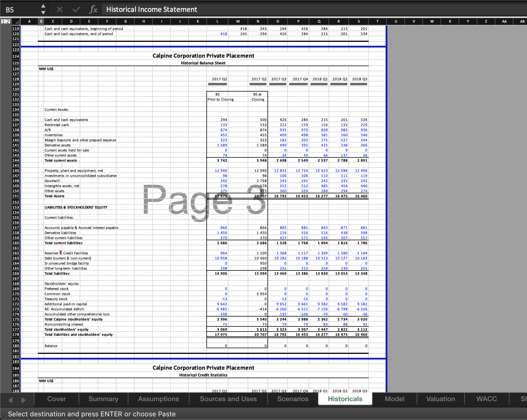Select the row 136 header

coord(16,120)
